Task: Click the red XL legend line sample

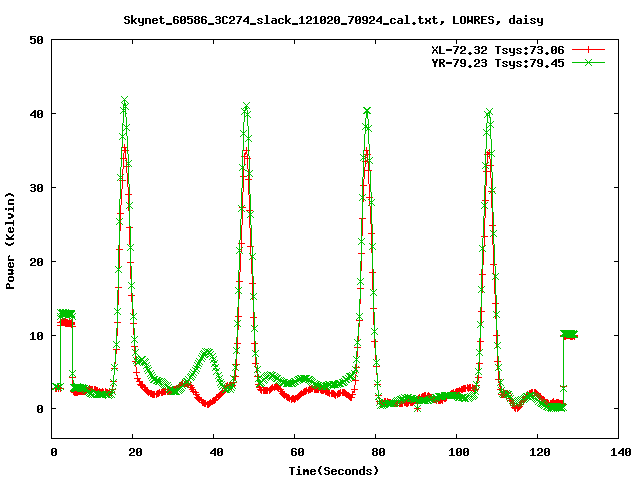Action: tap(588, 50)
